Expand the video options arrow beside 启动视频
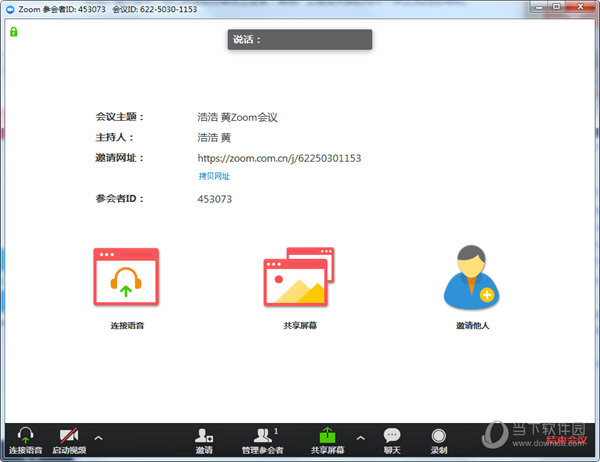This screenshot has height=462, width=600. [x=98, y=438]
